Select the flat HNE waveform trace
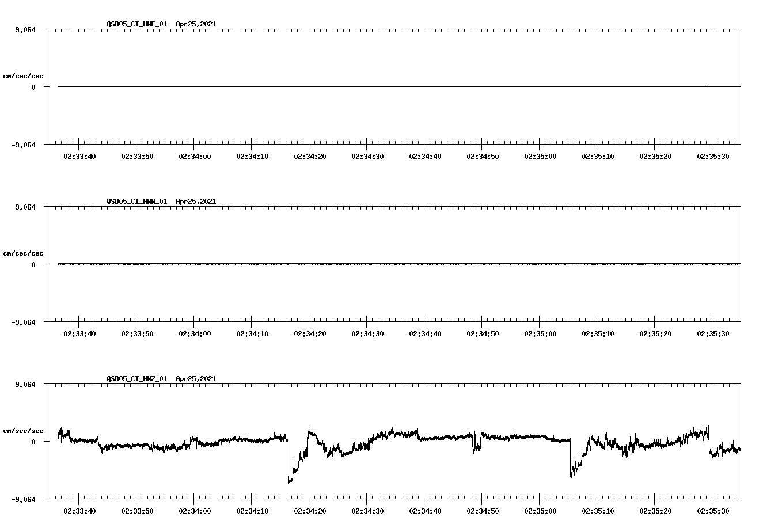Image resolution: width=782 pixels, height=532 pixels. coord(346,86)
